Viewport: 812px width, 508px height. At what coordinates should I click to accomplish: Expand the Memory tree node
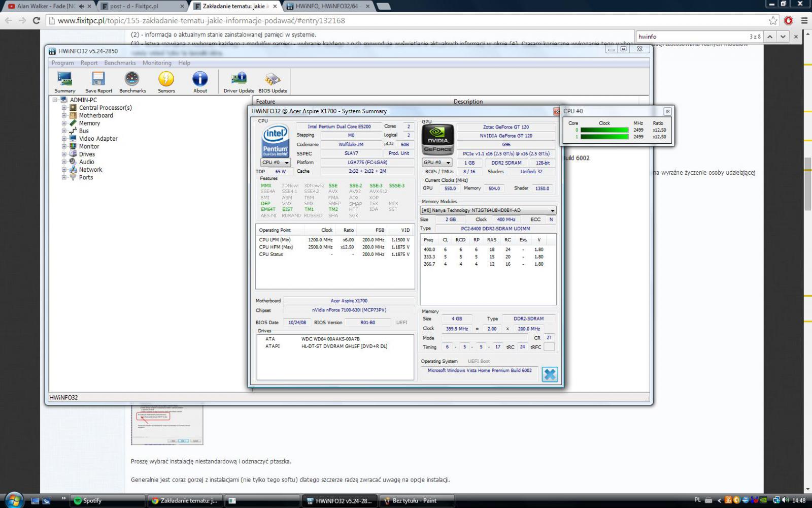[x=64, y=123]
